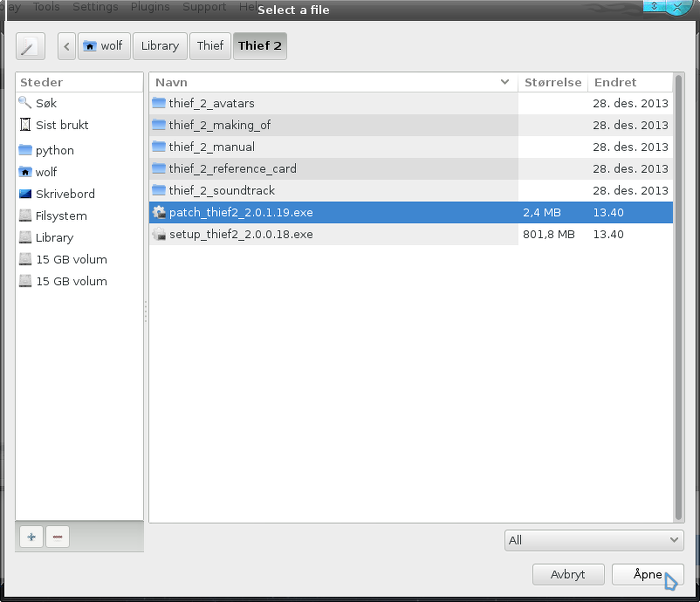700x602 pixels.
Task: Open the Support menu behind the dialog
Action: (x=204, y=7)
